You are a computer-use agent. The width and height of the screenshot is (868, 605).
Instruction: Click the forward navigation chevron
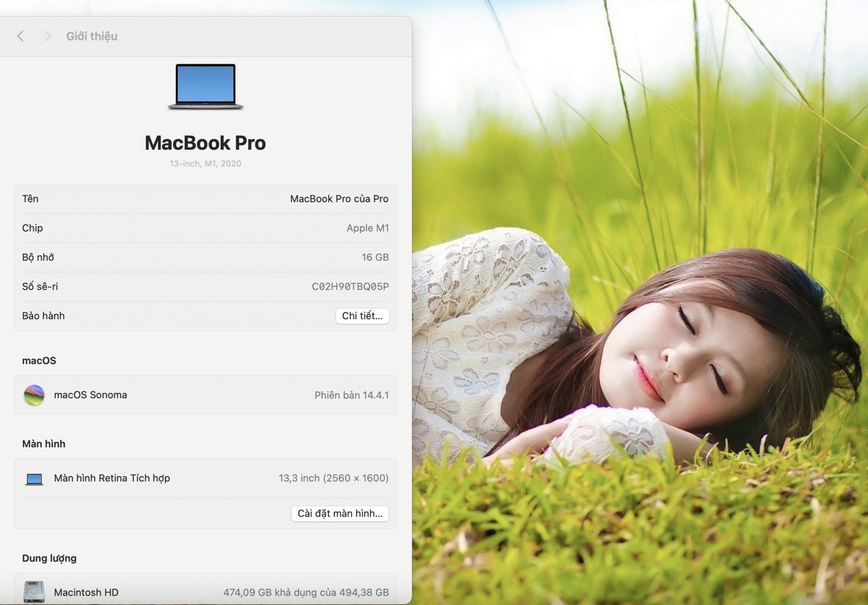pyautogui.click(x=47, y=36)
